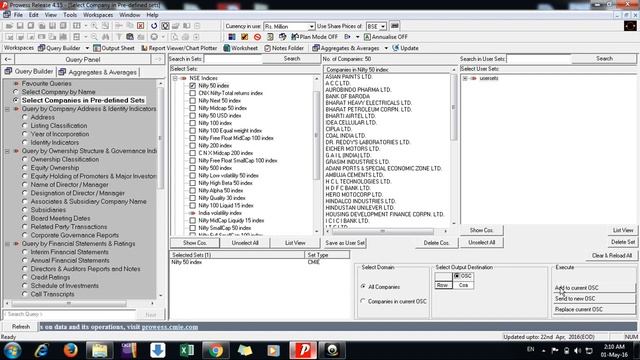The image size is (640, 360).
Task: Open Firefox from the taskbar
Action: 71,350
